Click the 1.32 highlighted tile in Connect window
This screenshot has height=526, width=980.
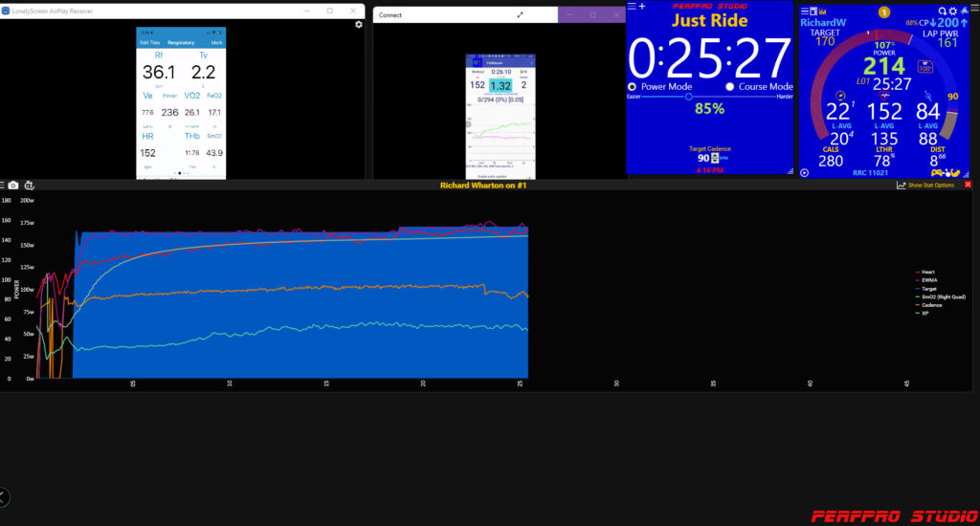[x=500, y=85]
